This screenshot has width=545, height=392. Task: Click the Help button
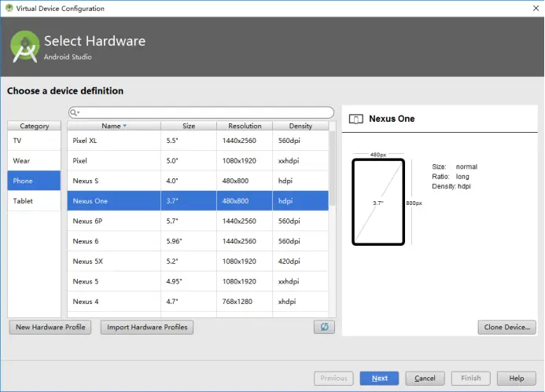[x=516, y=378]
